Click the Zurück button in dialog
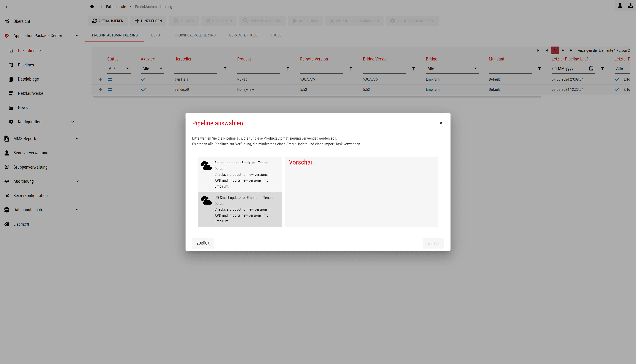 pos(203,243)
